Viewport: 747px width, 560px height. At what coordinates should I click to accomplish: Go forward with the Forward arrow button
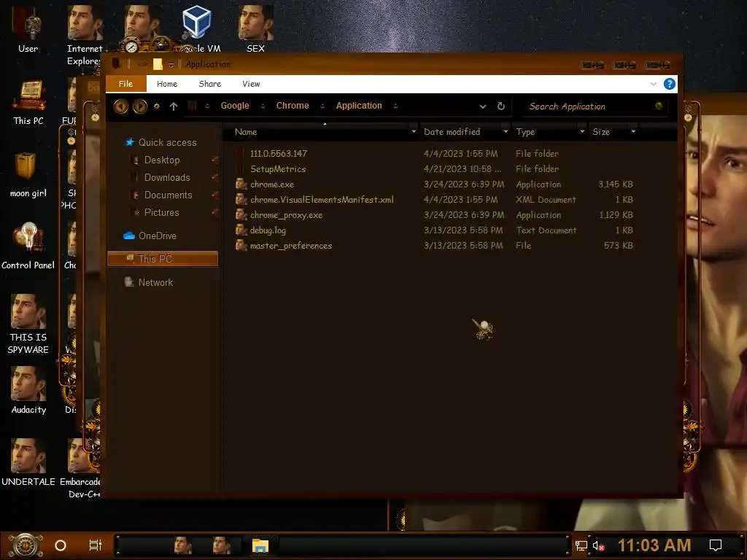(x=139, y=106)
